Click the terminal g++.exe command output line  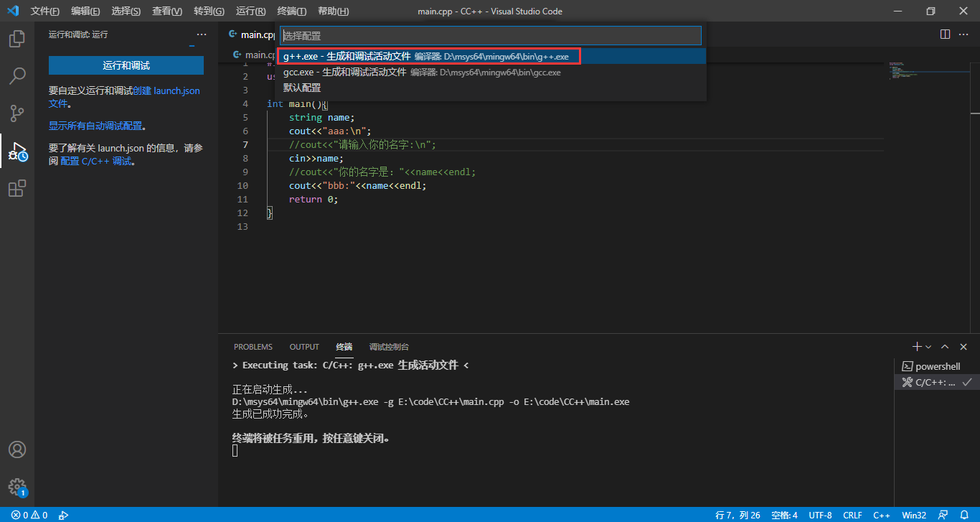pos(430,402)
